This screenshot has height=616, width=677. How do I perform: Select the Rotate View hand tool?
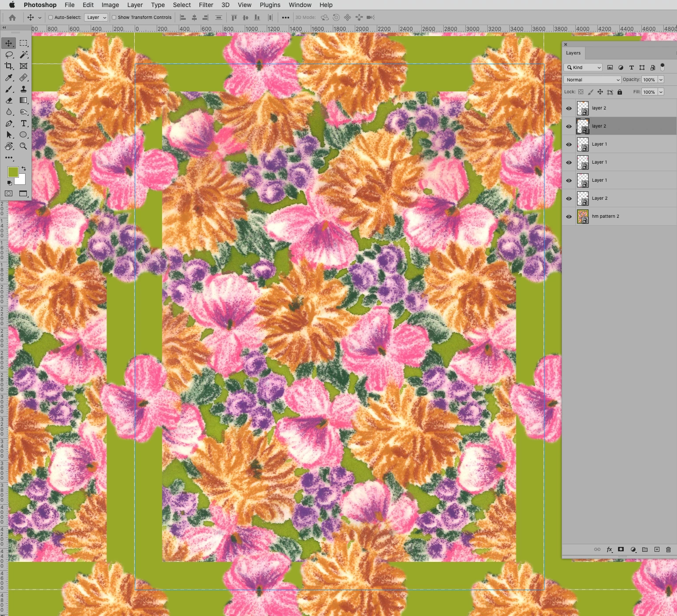(x=9, y=146)
